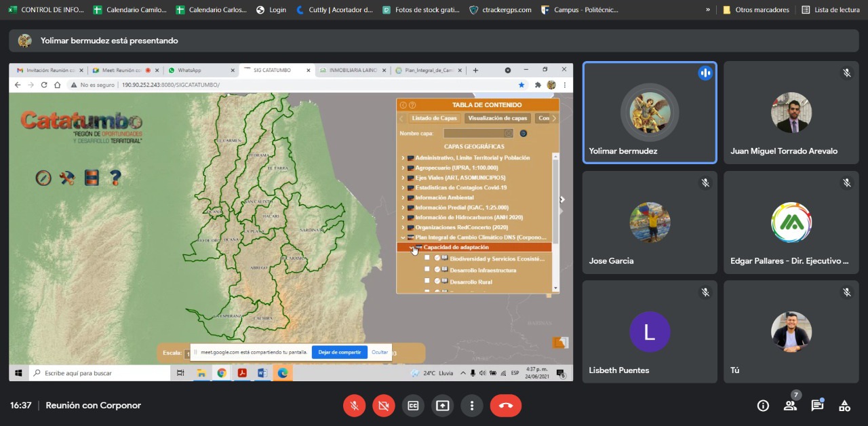The height and width of the screenshot is (426, 868).
Task: Turn on camera in Meet controls
Action: coord(383,406)
